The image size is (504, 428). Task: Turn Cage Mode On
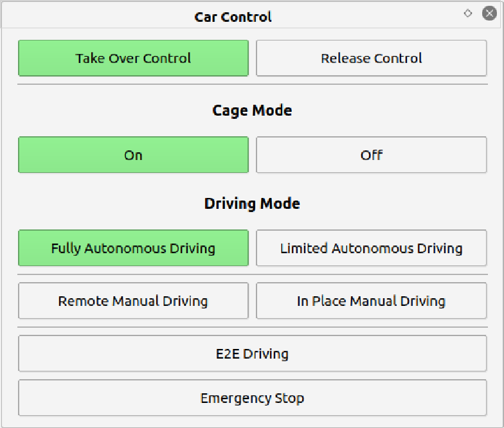pos(134,155)
